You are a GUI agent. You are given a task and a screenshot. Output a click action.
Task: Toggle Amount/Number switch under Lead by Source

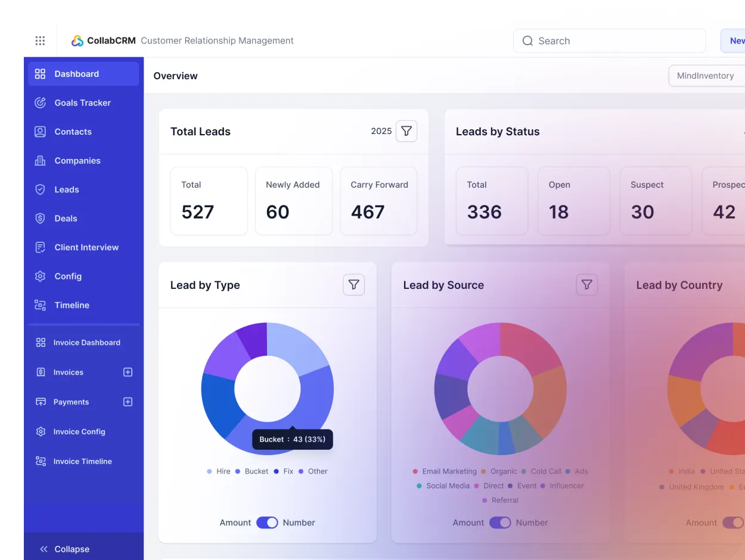(x=500, y=522)
